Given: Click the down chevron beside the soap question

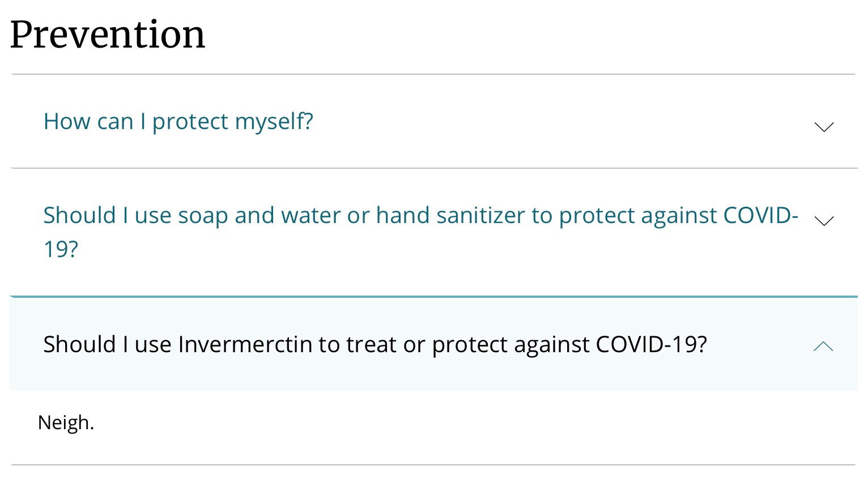Looking at the screenshot, I should click(823, 221).
